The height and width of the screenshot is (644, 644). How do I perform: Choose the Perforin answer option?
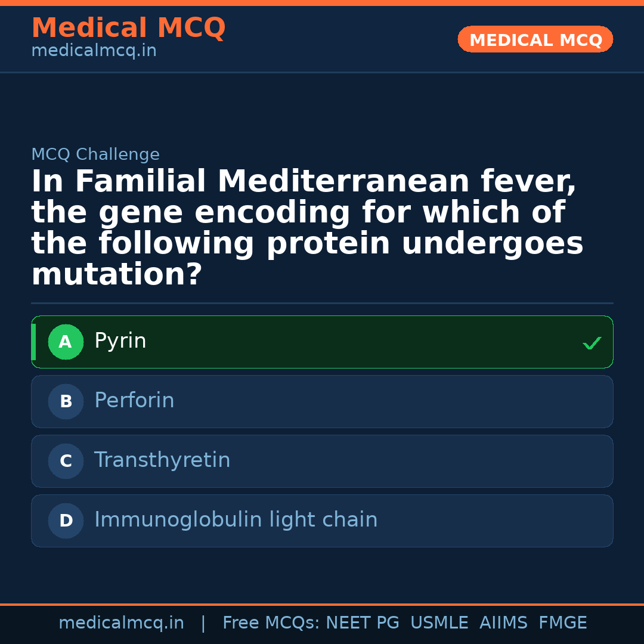(x=134, y=401)
